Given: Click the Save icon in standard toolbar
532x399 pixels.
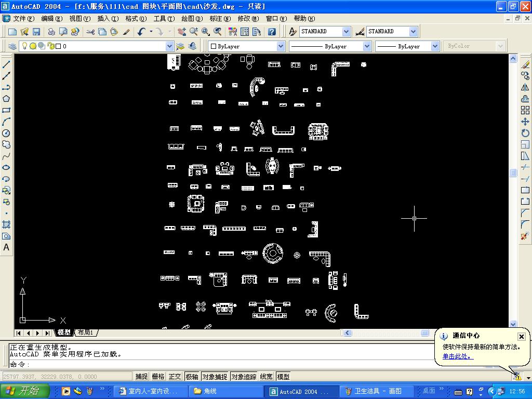Looking at the screenshot, I should click(36, 32).
